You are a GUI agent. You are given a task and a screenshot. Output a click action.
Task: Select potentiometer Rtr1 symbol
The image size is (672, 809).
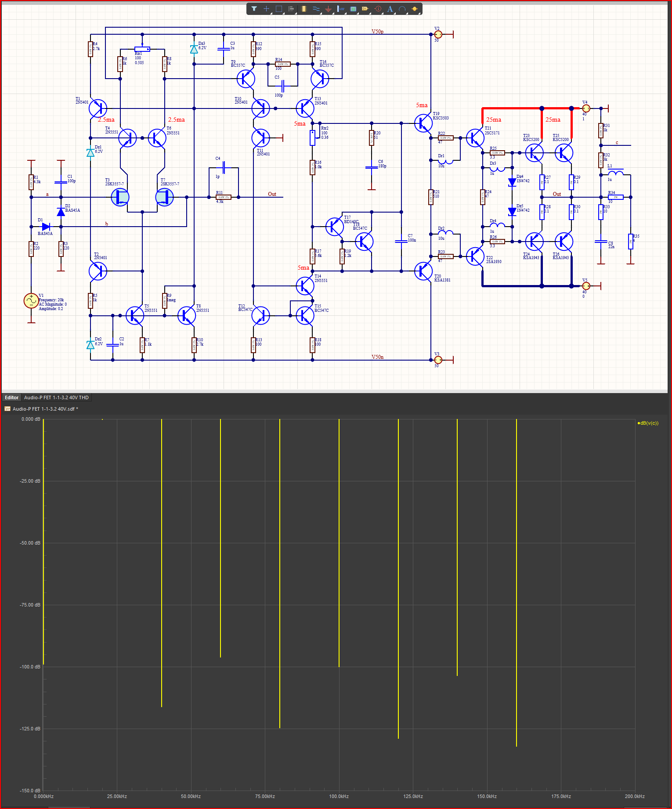(x=142, y=49)
